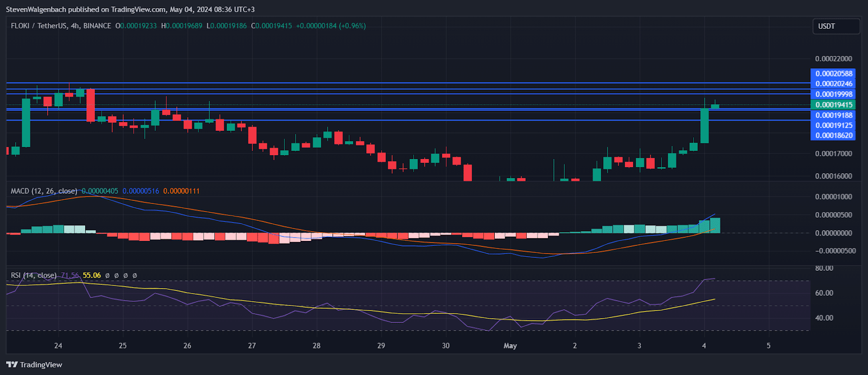Image resolution: width=868 pixels, height=375 pixels.
Task: Click the yellow RSI average value 55.06
Action: 92,275
